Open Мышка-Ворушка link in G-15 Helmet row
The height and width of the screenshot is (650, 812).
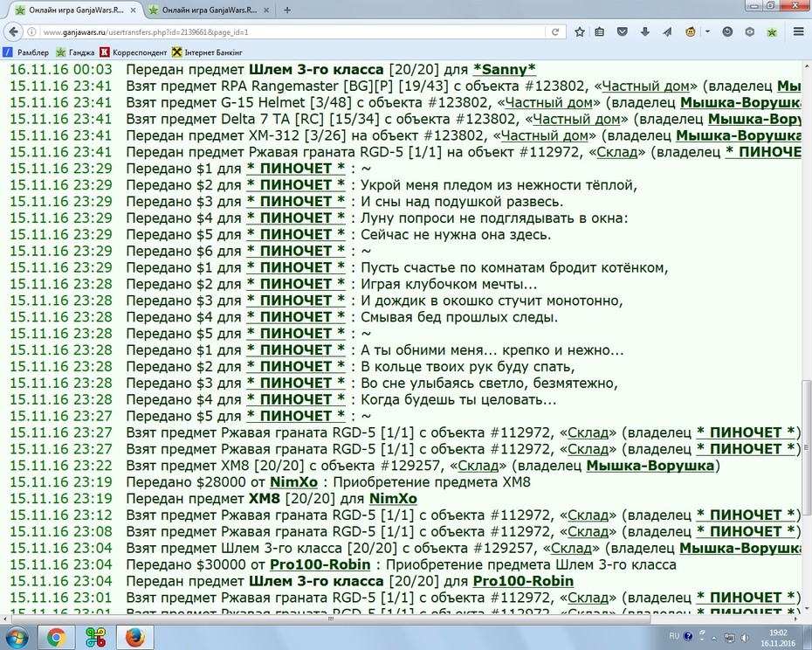tap(740, 102)
